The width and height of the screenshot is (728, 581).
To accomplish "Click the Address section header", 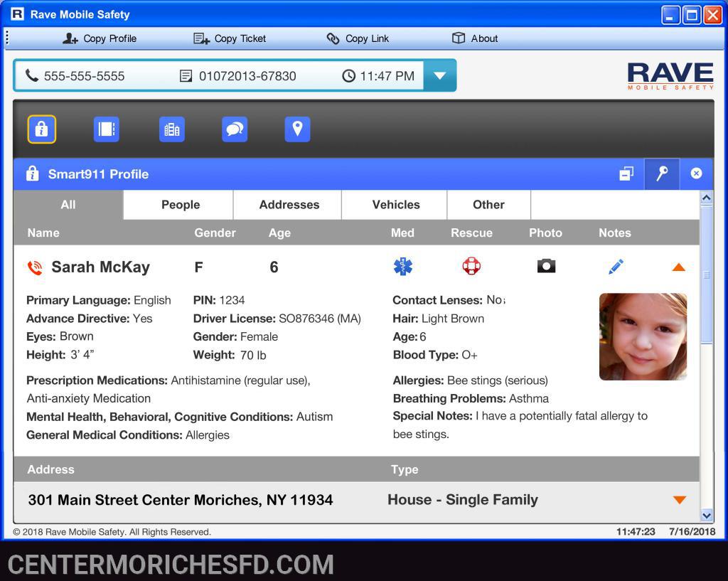I will [50, 469].
